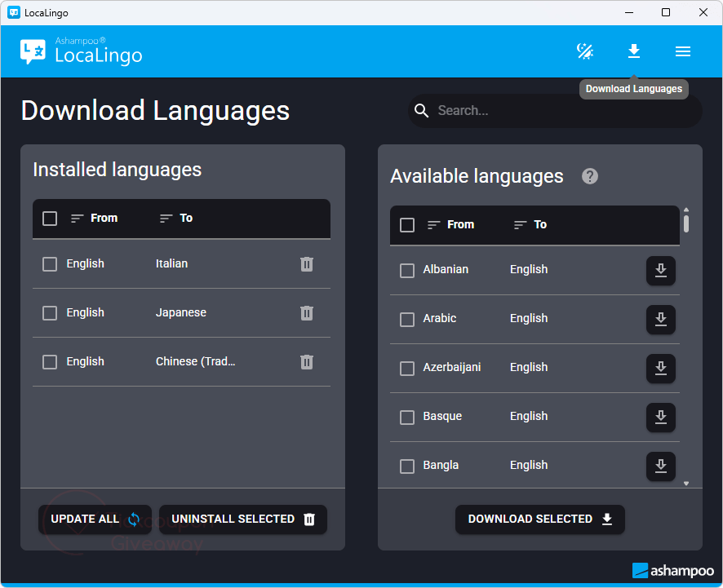Click the Arabic language name
Image resolution: width=723 pixels, height=588 pixels.
439,318
